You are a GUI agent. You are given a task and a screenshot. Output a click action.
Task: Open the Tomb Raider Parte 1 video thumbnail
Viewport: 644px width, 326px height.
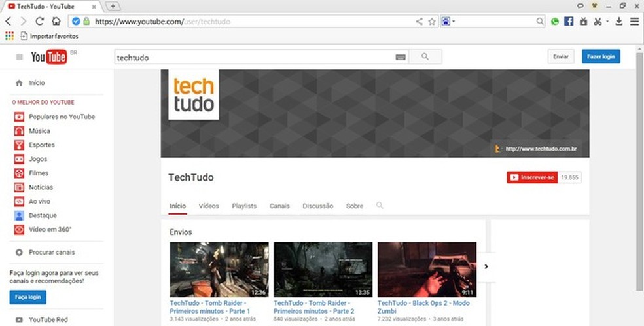(219, 269)
